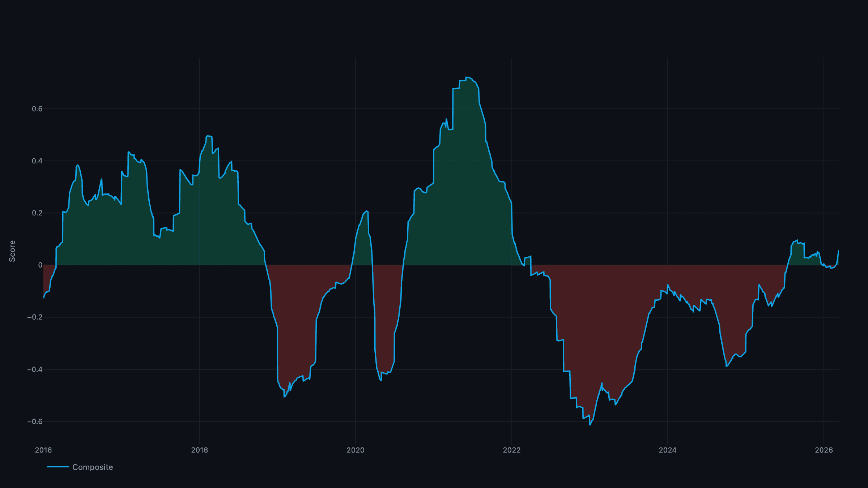
Task: Click the Composite legend text
Action: point(92,467)
